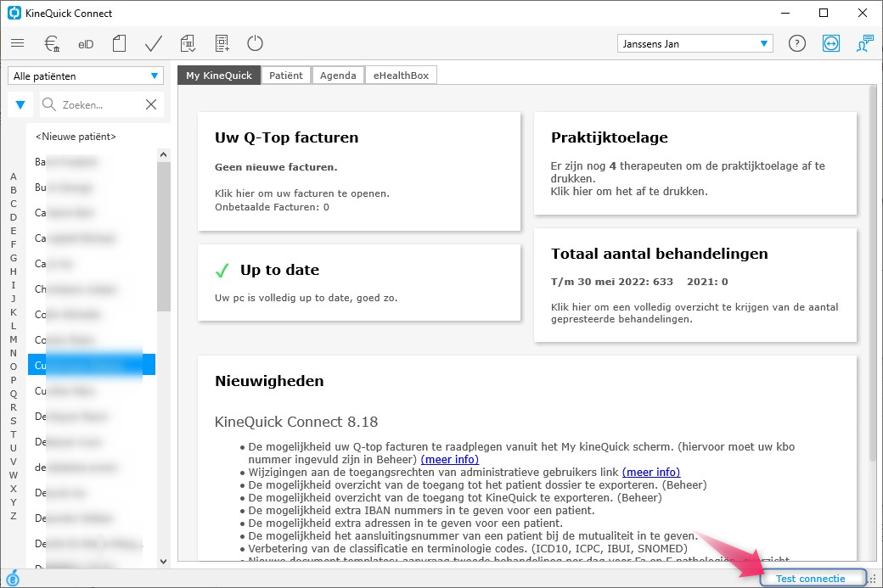Jump to letter B in the alphabet index
The width and height of the screenshot is (883, 588).
click(x=14, y=190)
